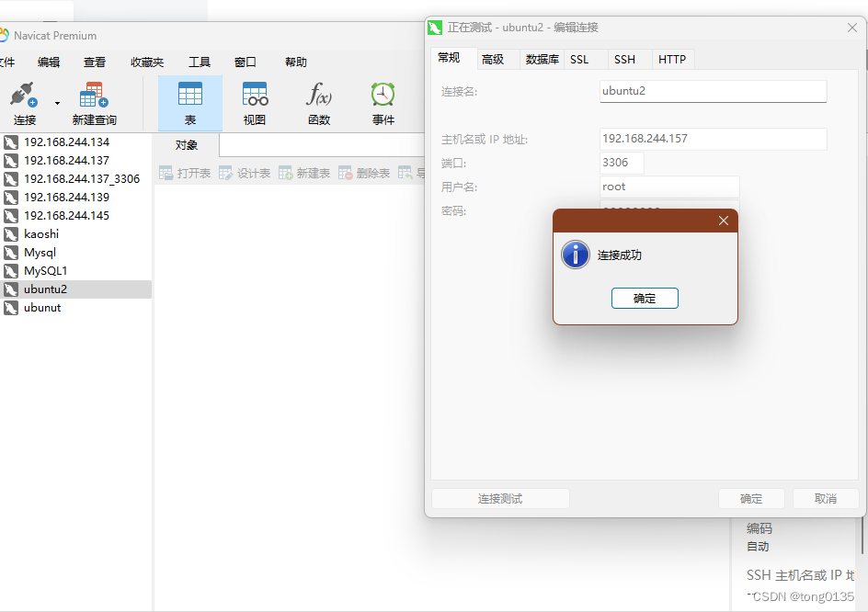
Task: Click the 打开表 (Open Table) button
Action: (185, 173)
